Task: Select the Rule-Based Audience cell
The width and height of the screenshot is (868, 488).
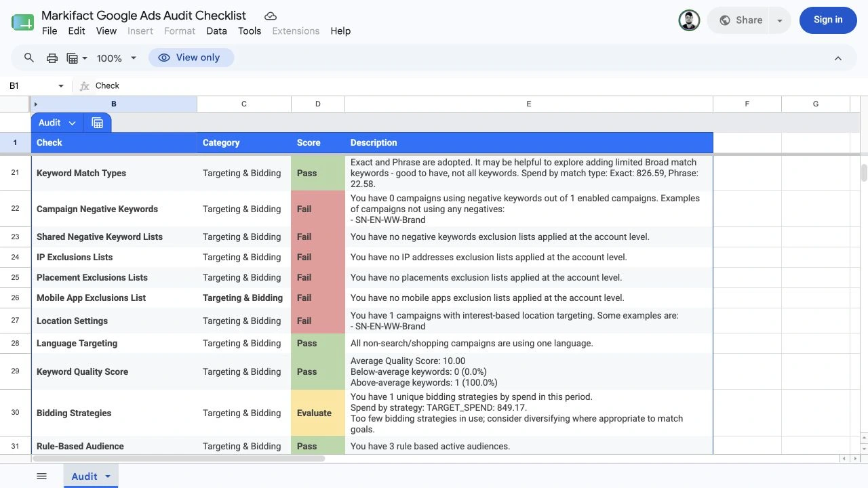Action: click(x=114, y=446)
